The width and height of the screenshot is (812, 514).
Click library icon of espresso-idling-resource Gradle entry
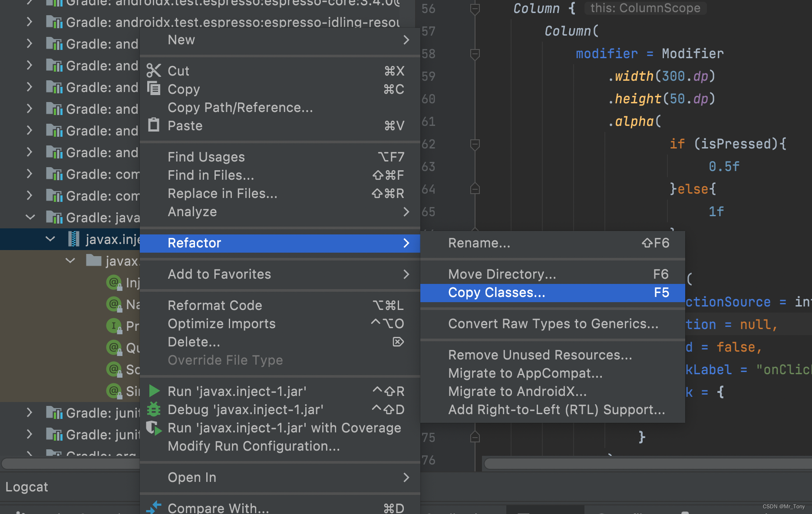click(54, 22)
